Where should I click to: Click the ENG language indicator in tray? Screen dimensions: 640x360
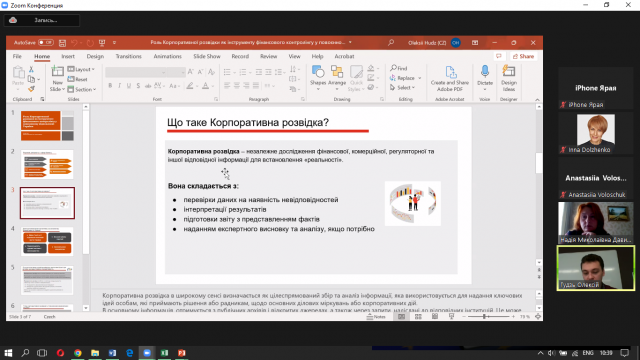point(588,353)
